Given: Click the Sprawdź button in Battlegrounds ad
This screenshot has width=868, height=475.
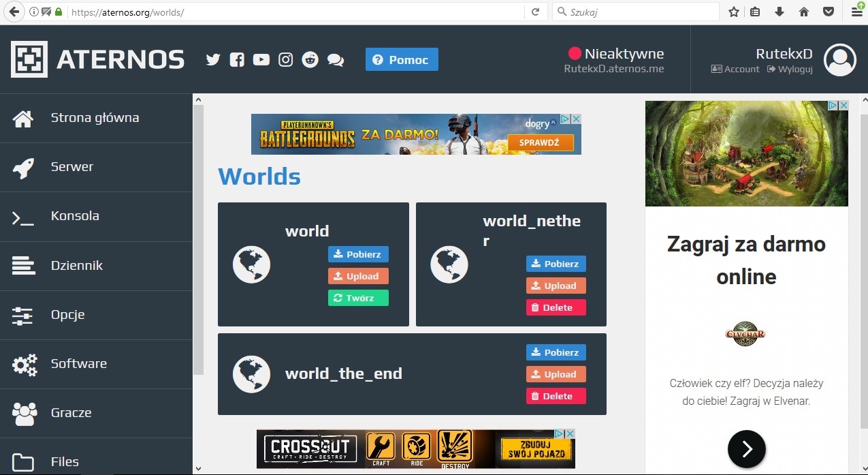Looking at the screenshot, I should [539, 143].
